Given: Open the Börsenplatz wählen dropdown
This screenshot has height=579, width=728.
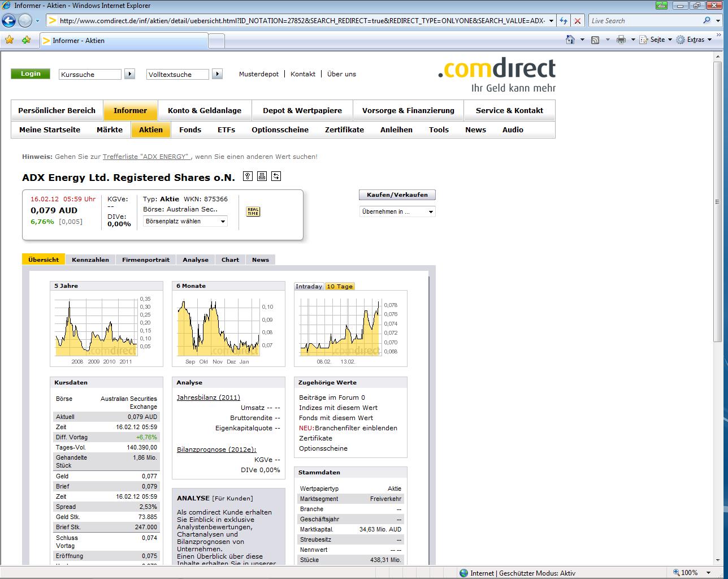Looking at the screenshot, I should click(x=185, y=221).
